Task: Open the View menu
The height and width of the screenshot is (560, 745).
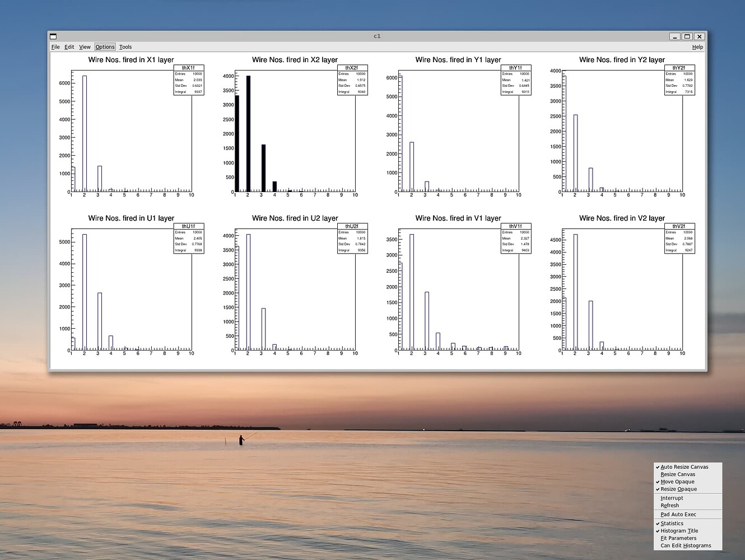Action: point(85,47)
